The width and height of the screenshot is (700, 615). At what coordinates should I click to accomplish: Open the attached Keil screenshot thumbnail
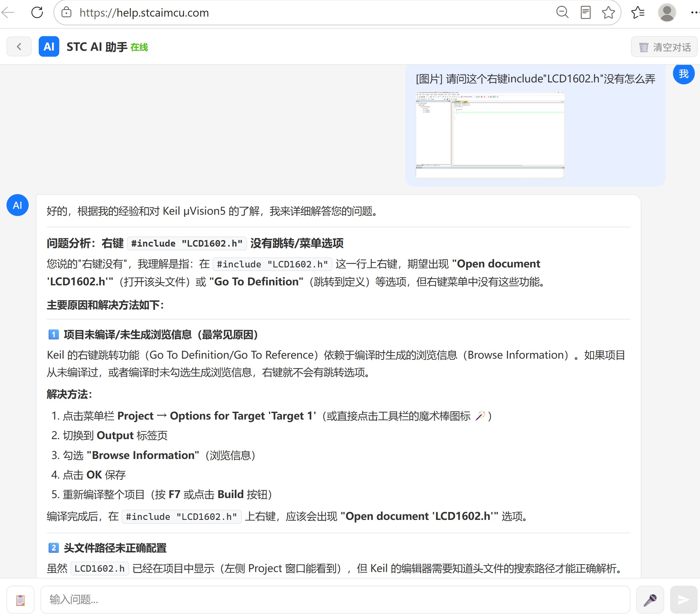[490, 135]
